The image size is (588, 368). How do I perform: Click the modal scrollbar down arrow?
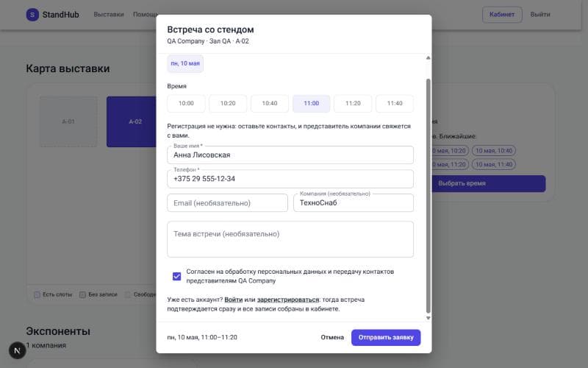click(x=428, y=318)
